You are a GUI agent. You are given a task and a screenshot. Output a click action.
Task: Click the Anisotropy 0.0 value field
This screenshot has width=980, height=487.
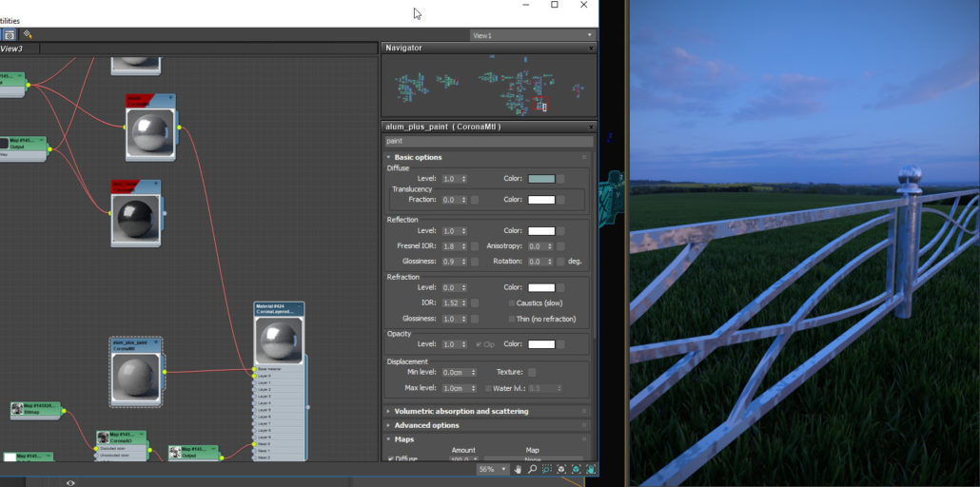[539, 246]
